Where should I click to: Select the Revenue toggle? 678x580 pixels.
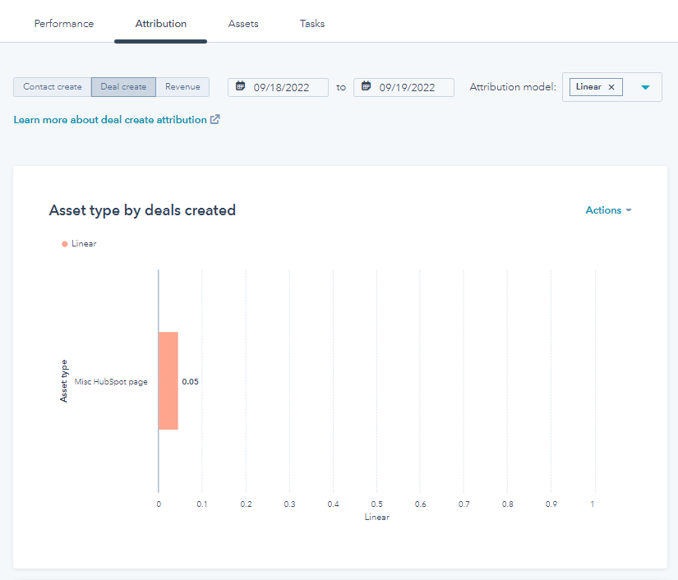tap(182, 87)
